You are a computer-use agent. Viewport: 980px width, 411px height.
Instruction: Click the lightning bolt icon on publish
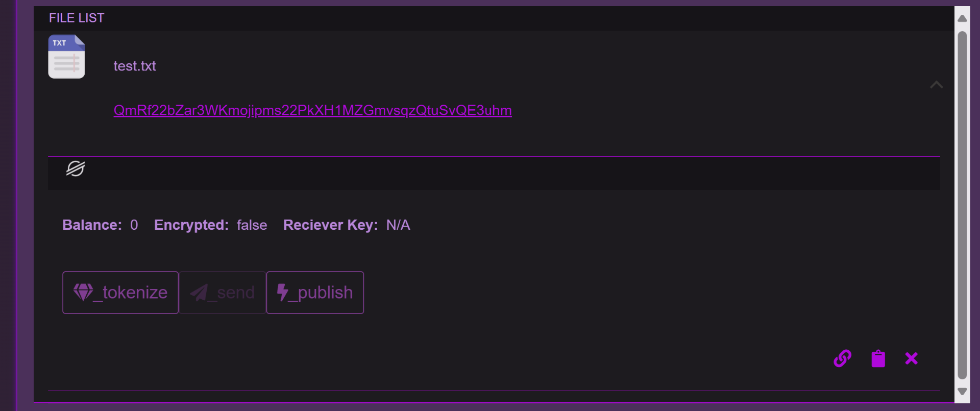[x=282, y=292]
